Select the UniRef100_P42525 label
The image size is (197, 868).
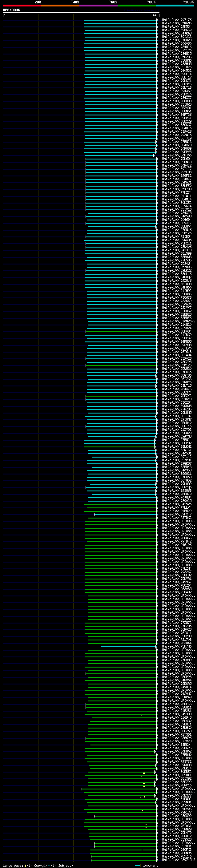(177, 504)
